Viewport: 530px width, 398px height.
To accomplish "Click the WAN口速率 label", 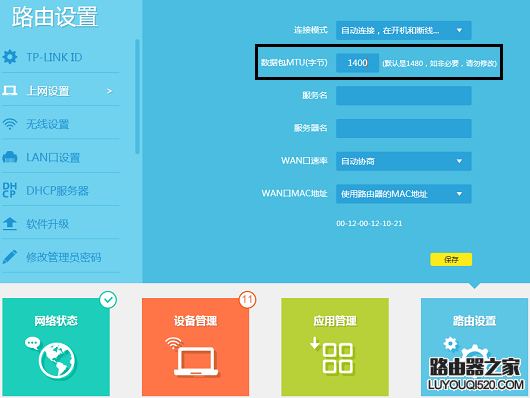I will pos(304,161).
